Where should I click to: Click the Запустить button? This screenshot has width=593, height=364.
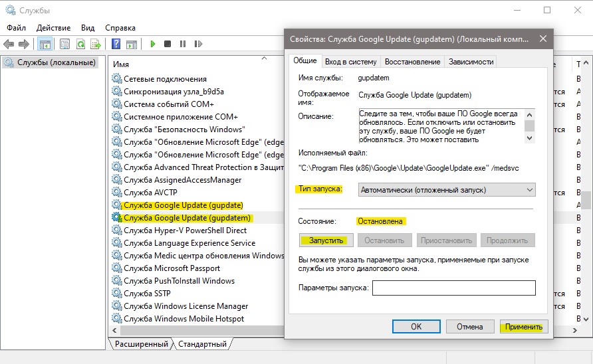(x=326, y=240)
